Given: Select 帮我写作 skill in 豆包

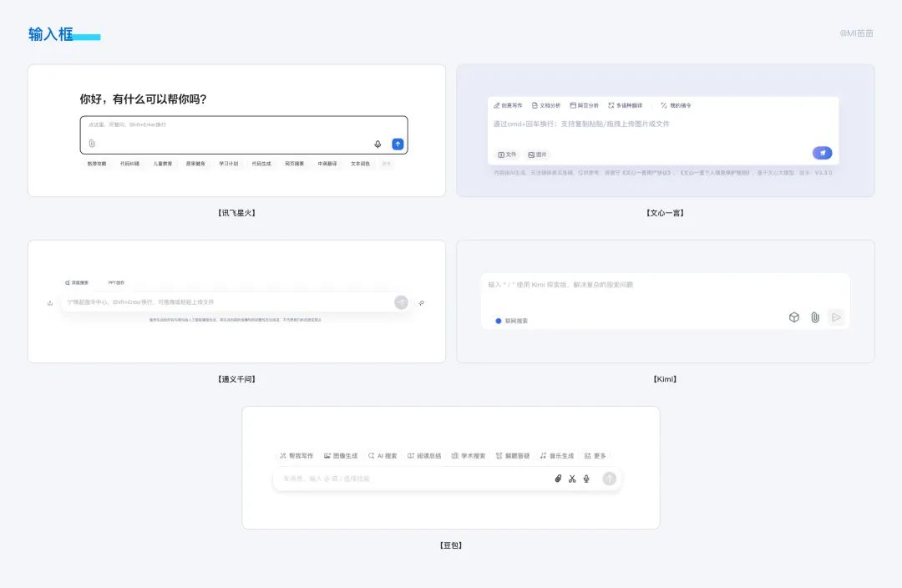Looking at the screenshot, I should 296,456.
